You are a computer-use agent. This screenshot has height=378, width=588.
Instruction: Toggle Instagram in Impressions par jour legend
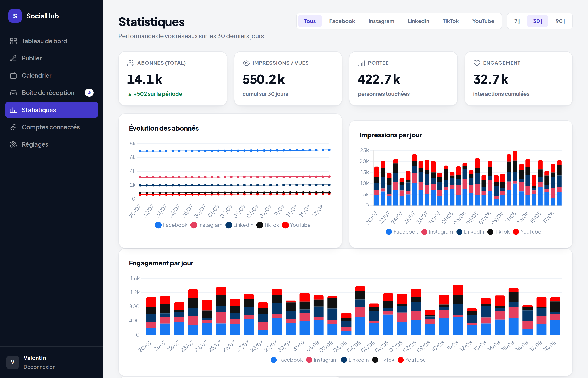coord(437,232)
